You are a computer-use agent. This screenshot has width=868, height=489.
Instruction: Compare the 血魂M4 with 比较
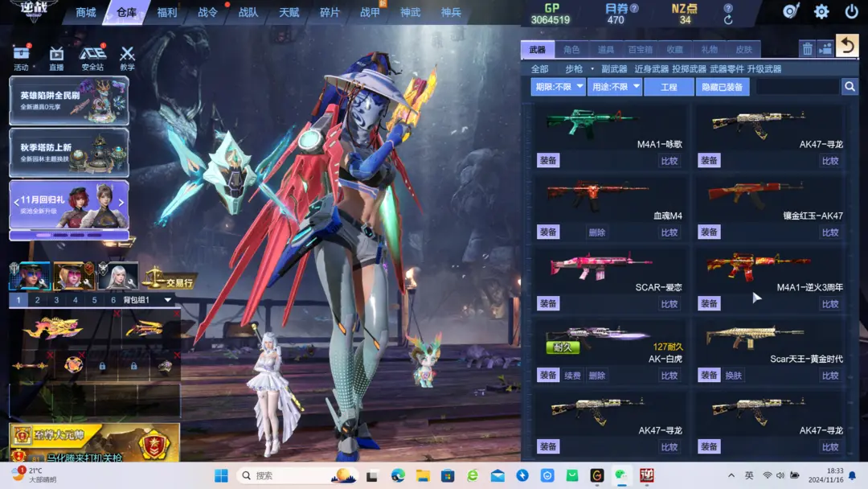click(x=669, y=232)
